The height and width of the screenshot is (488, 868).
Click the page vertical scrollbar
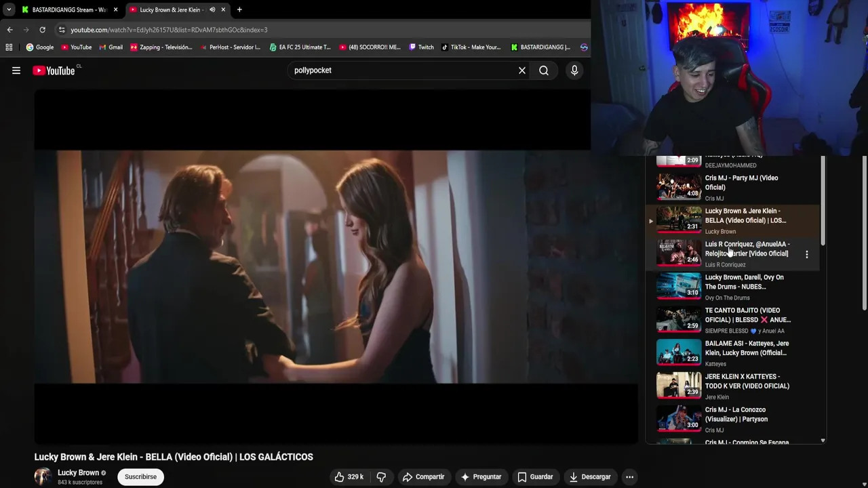[x=864, y=234]
